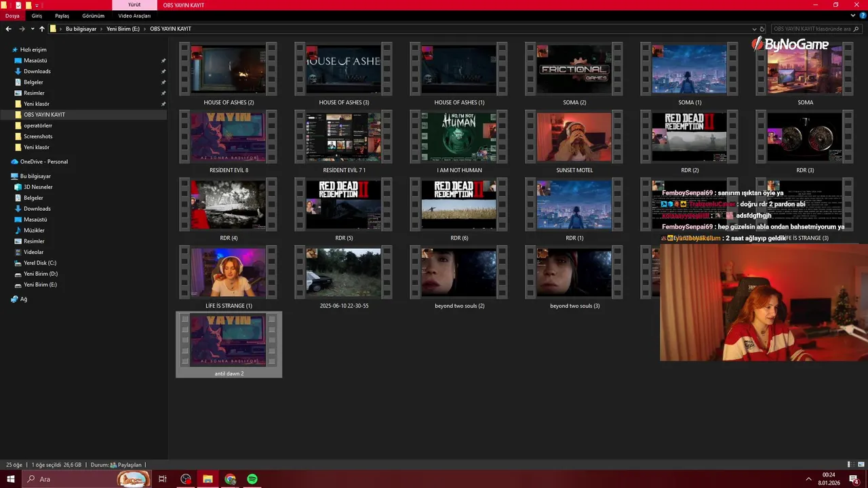Open Spotify from the taskbar
Viewport: 868px width, 488px height.
pyautogui.click(x=252, y=479)
